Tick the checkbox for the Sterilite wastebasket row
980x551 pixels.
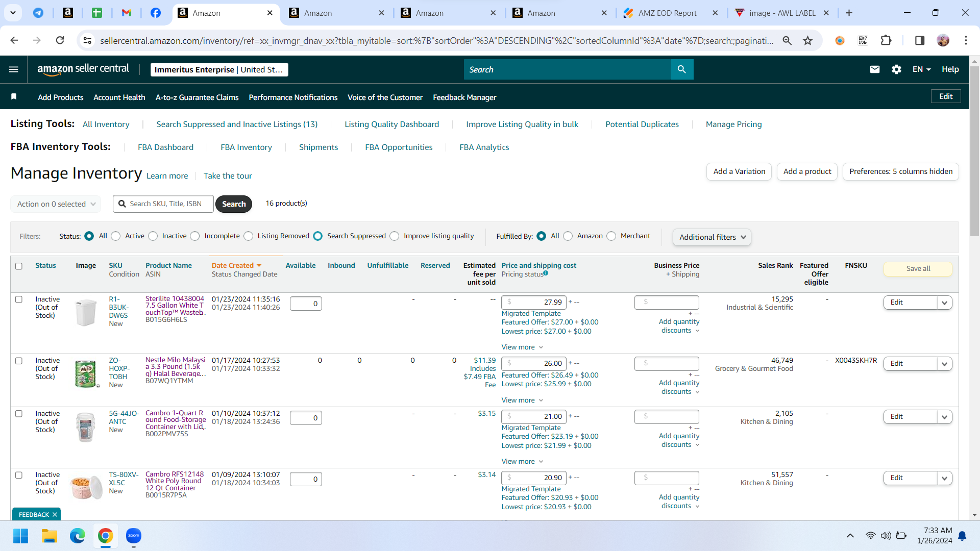tap(19, 299)
